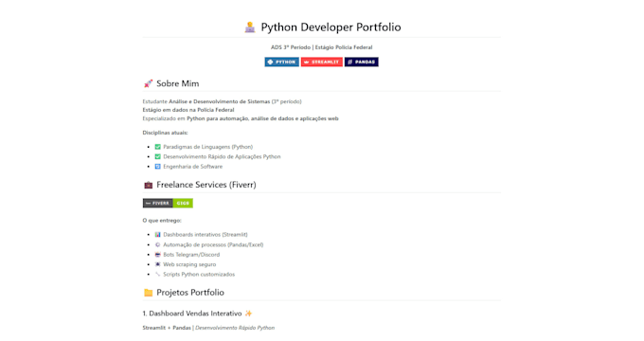The image size is (644, 341).
Task: Click the Python badge
Action: point(282,62)
